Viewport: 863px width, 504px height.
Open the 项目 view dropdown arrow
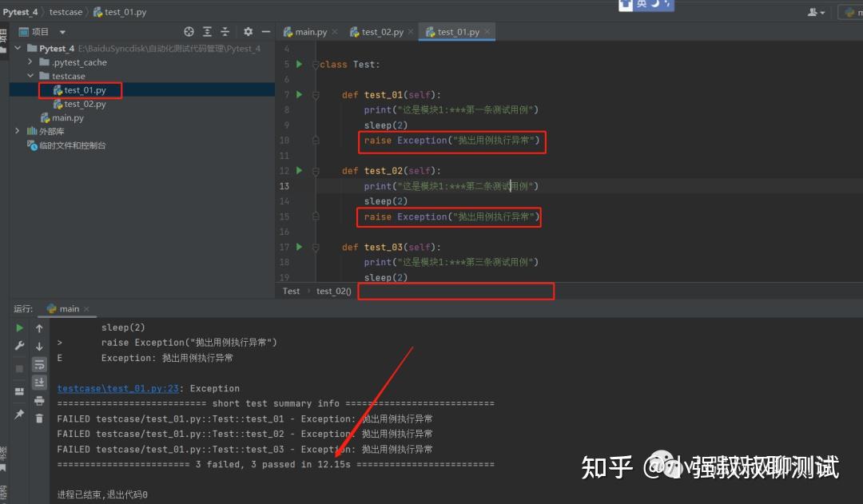coord(62,32)
